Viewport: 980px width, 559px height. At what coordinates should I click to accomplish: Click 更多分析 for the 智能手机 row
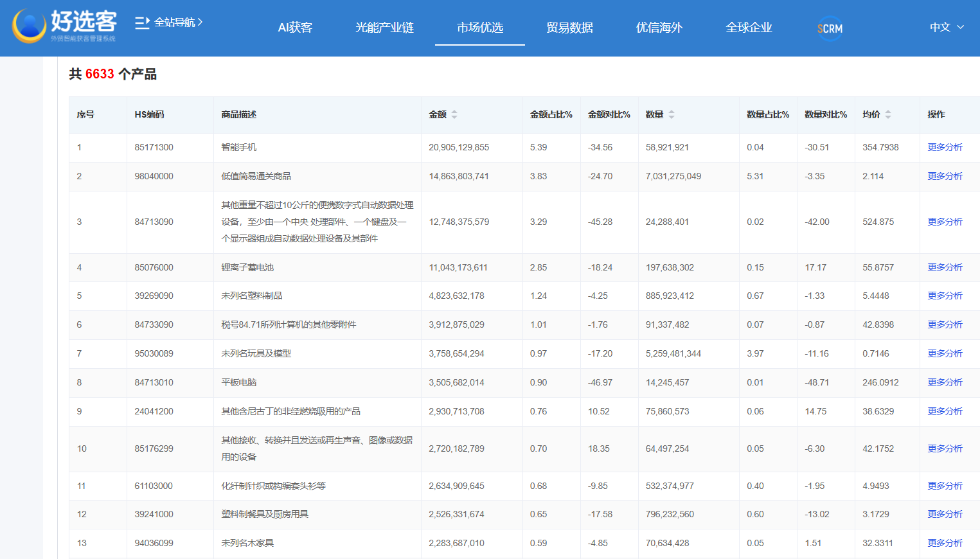coord(945,147)
